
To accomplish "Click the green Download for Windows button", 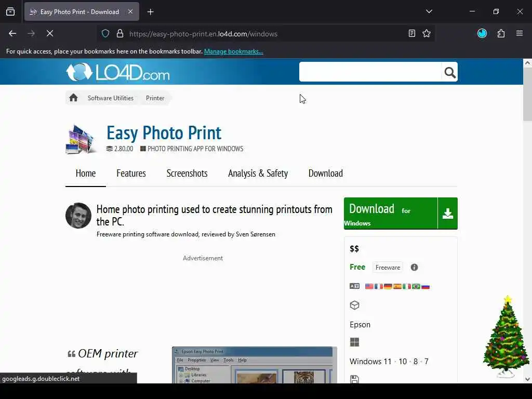I will [x=391, y=214].
